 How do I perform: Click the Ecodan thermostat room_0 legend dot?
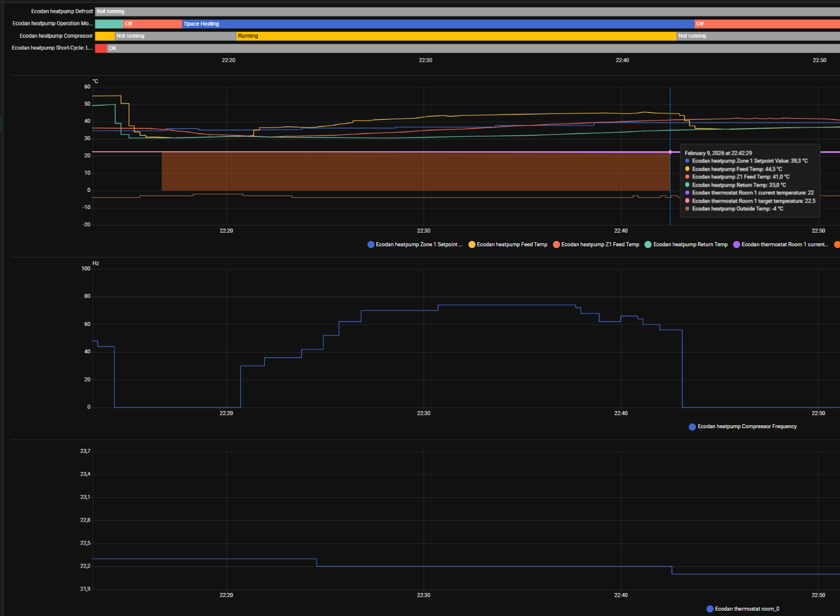point(710,609)
